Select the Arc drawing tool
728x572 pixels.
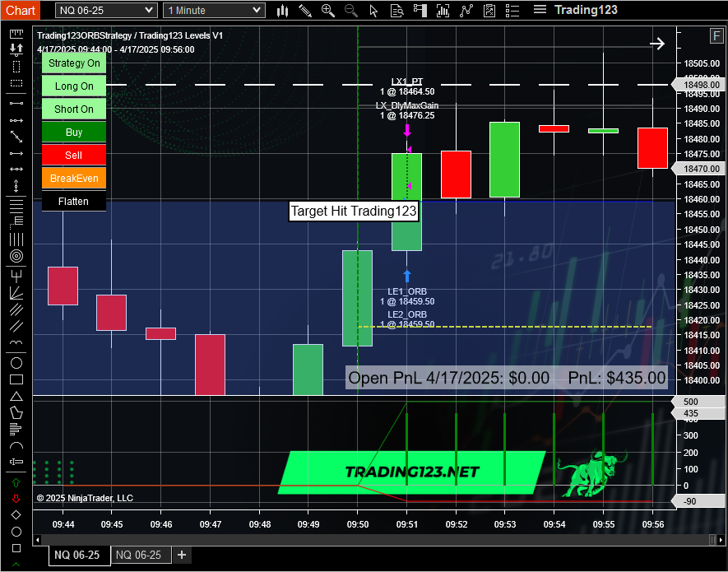pyautogui.click(x=16, y=445)
